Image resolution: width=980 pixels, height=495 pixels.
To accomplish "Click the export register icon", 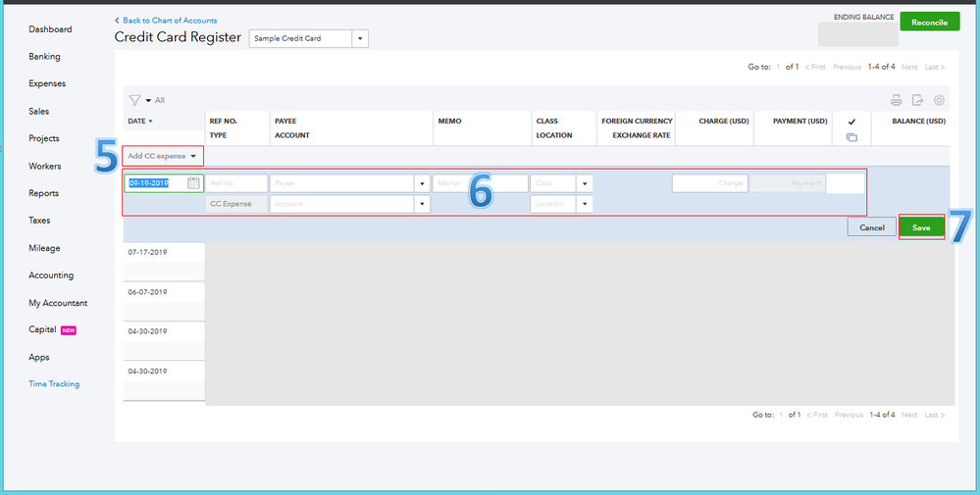I will (x=917, y=100).
